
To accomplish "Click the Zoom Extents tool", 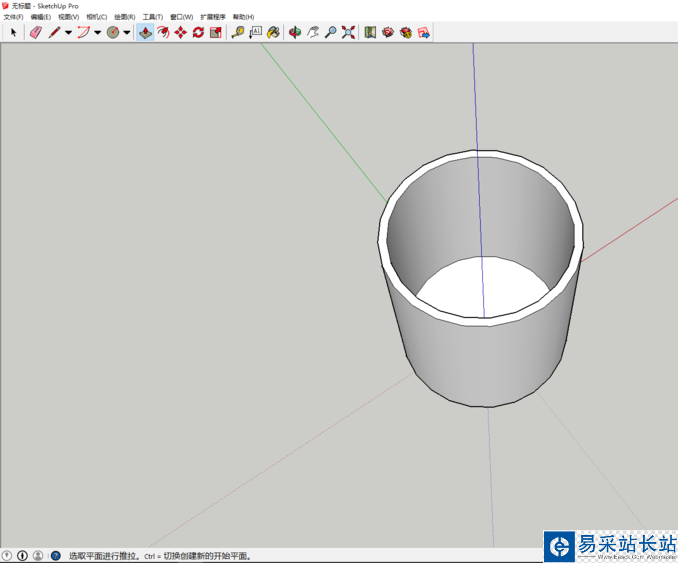I will [348, 32].
